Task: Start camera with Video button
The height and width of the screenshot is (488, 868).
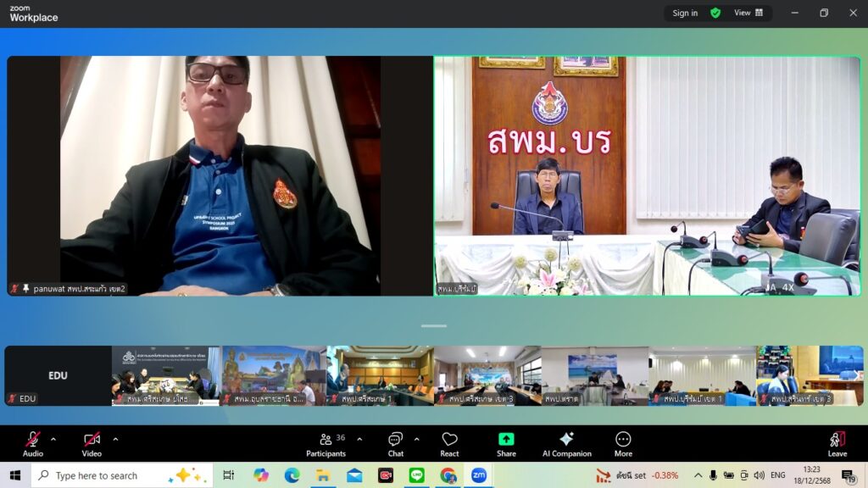Action: coord(92,444)
